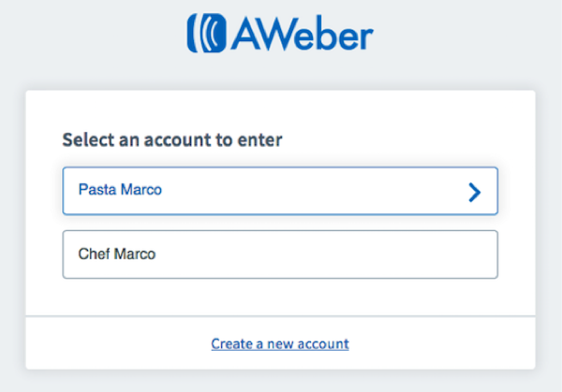Image resolution: width=562 pixels, height=392 pixels.
Task: Click the "Chef Marco" name label
Action: tap(117, 254)
